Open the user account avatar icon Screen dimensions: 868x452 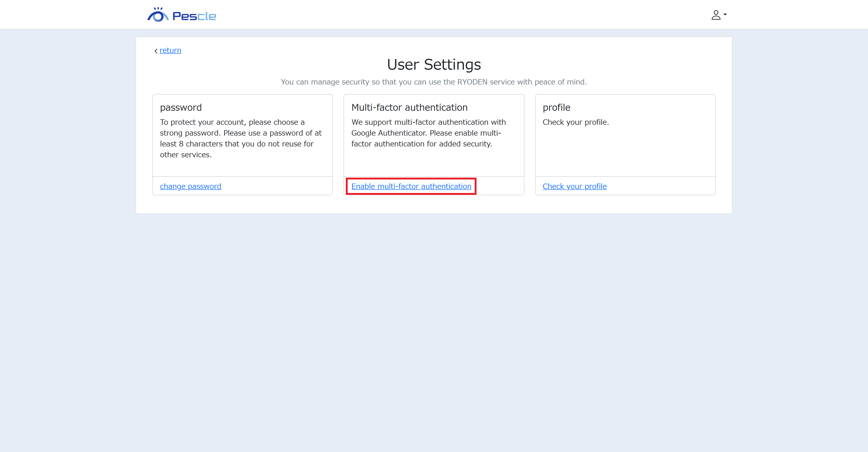click(716, 15)
